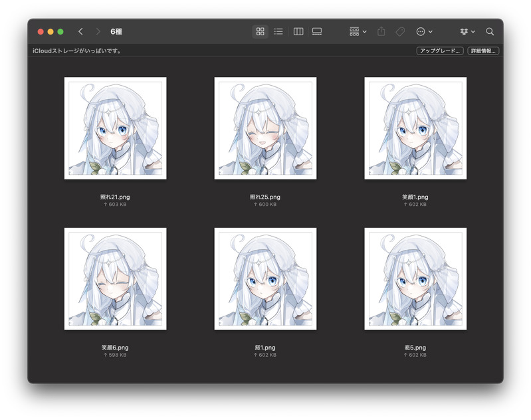Click the green full-screen button
Viewport: 531px width, 420px height.
(60, 31)
